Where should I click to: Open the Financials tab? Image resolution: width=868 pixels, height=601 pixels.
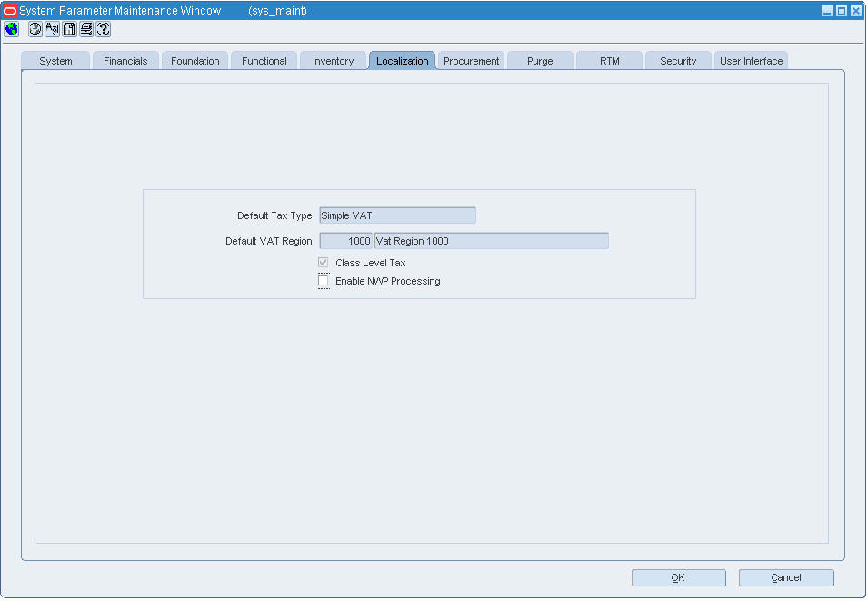click(125, 61)
